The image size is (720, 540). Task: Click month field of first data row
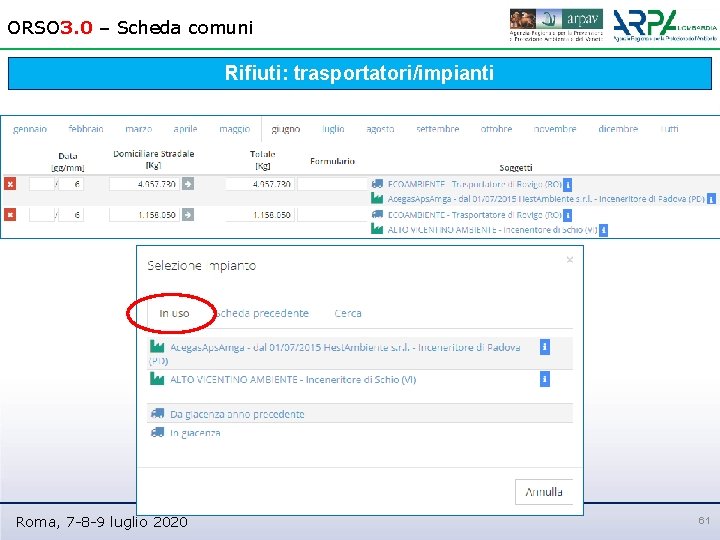point(71,184)
